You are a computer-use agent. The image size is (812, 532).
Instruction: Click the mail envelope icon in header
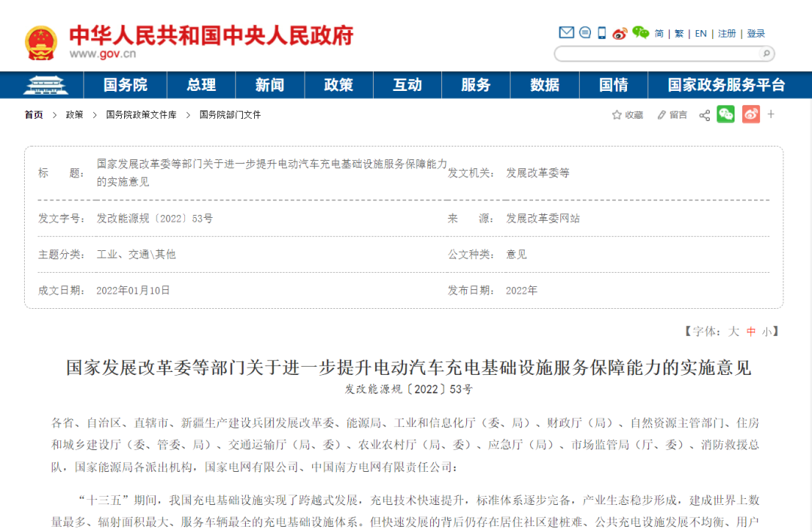tap(566, 32)
